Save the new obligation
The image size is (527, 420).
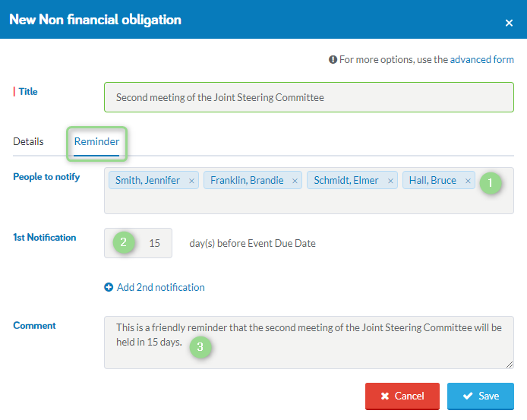(x=480, y=396)
